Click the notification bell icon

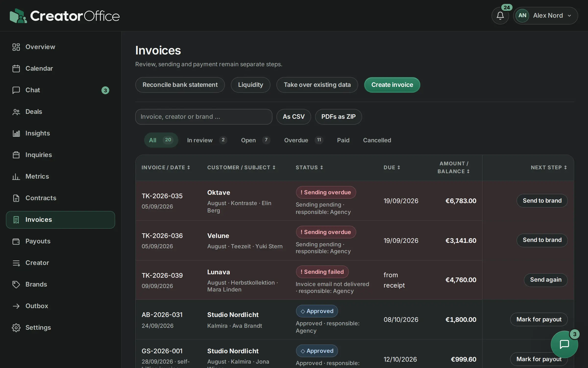[500, 16]
